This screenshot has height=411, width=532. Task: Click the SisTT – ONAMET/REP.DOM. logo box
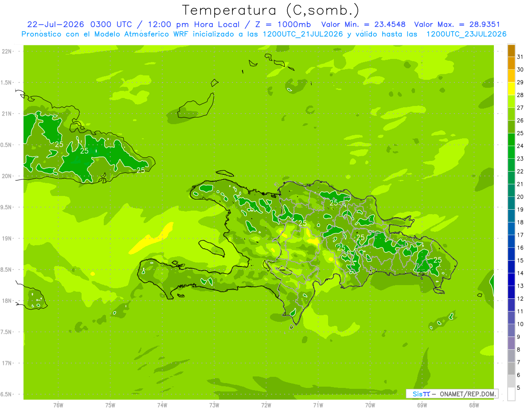(452, 394)
